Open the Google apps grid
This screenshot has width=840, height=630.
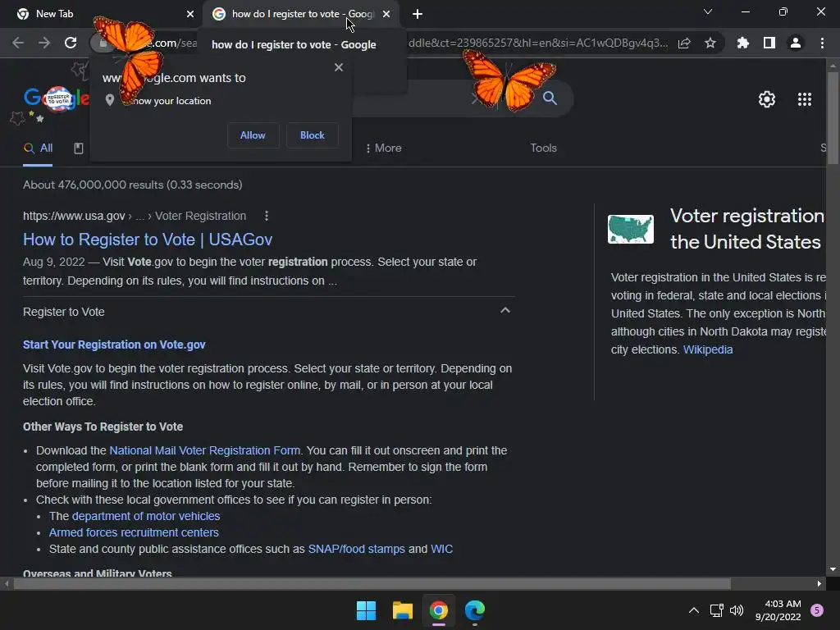click(805, 99)
